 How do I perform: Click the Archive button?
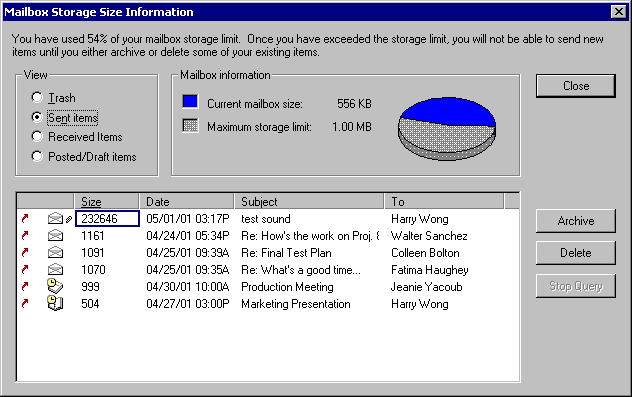[x=576, y=221]
